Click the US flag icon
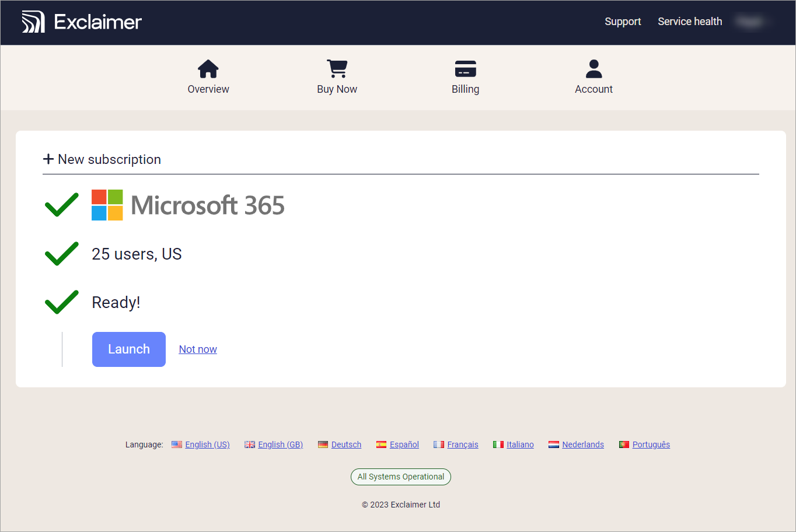 pyautogui.click(x=177, y=444)
